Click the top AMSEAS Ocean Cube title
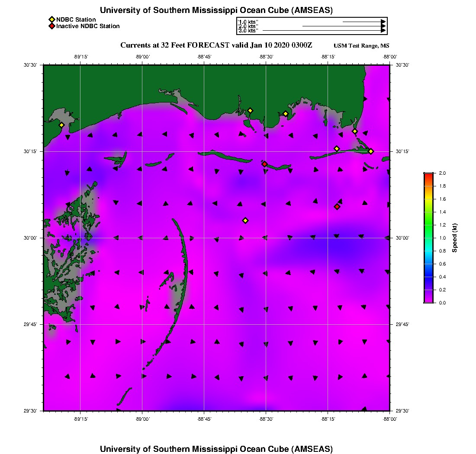This screenshot has width=476, height=454. coord(216,10)
